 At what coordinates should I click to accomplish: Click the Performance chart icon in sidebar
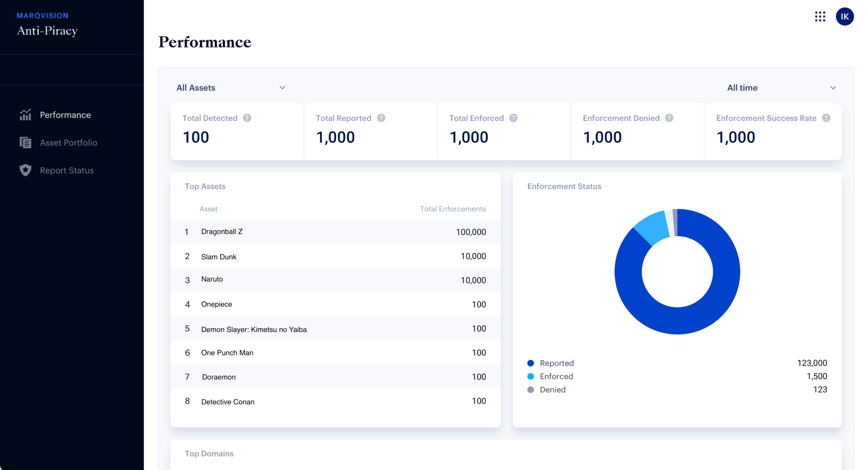click(x=25, y=115)
